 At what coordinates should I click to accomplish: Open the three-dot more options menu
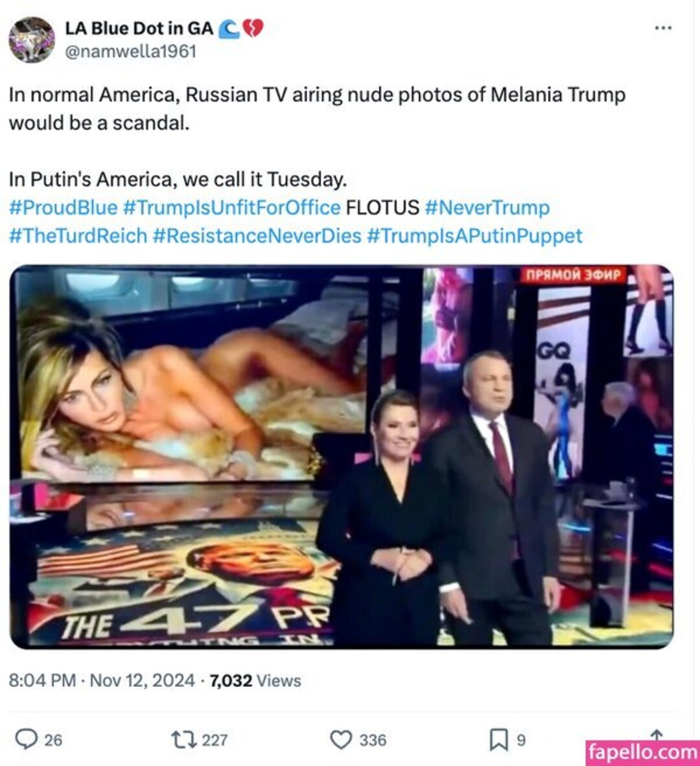click(x=663, y=28)
